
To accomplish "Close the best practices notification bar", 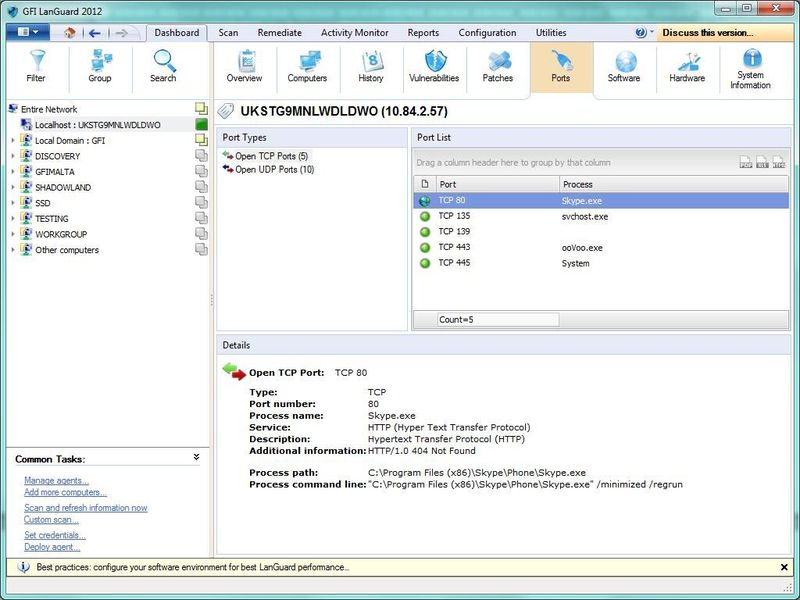I will tap(784, 567).
